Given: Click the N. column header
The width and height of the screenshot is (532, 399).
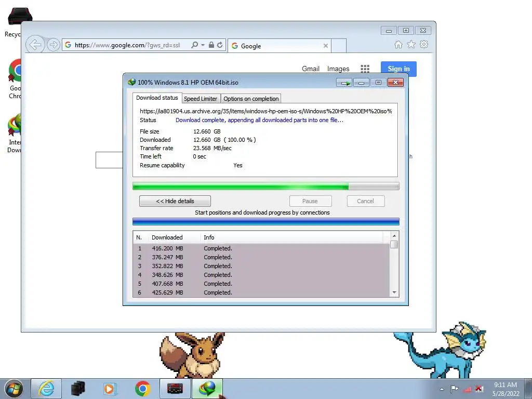Looking at the screenshot, I should [141, 237].
